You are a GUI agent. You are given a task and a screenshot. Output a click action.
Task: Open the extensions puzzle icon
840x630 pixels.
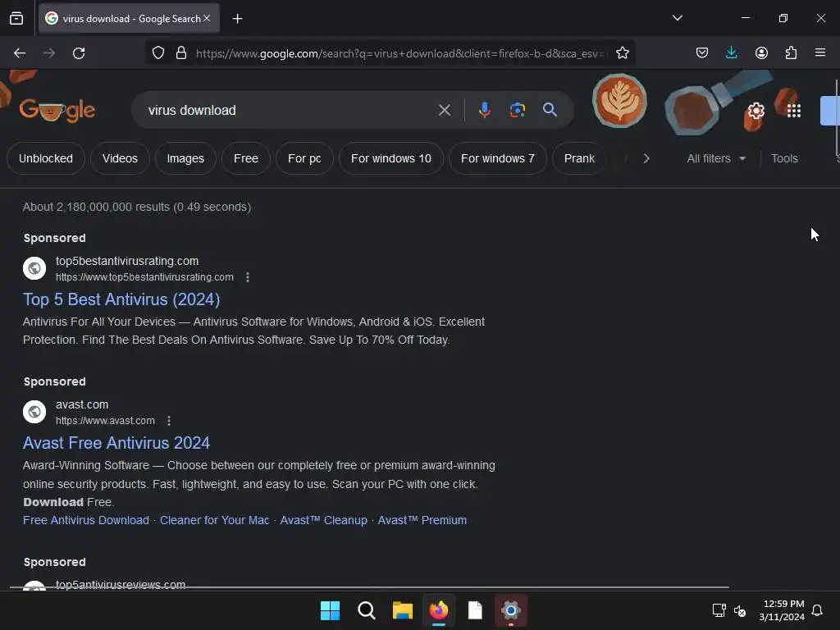[791, 53]
